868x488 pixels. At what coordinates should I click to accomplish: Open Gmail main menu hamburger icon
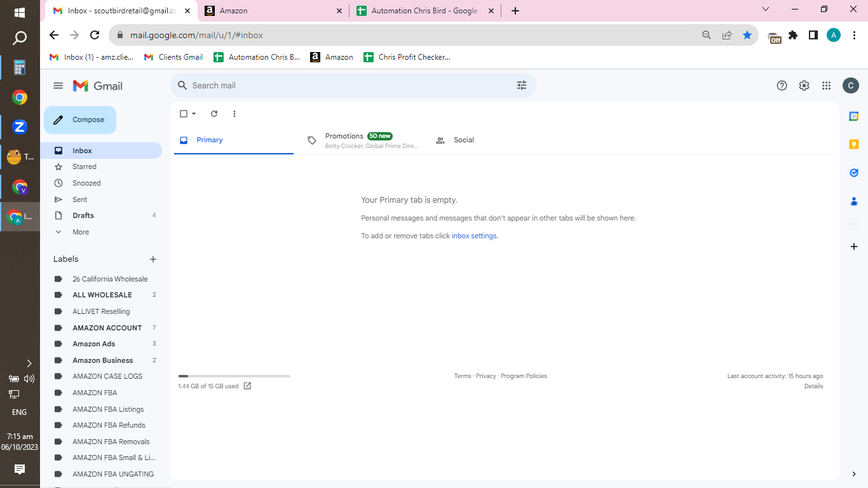(x=58, y=86)
